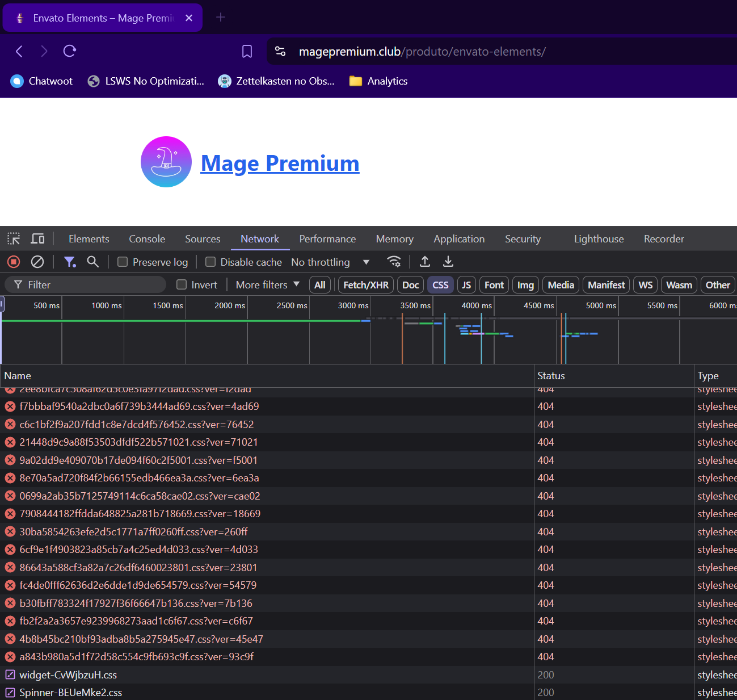Filter requests by Img type
737x700 pixels.
tap(525, 285)
